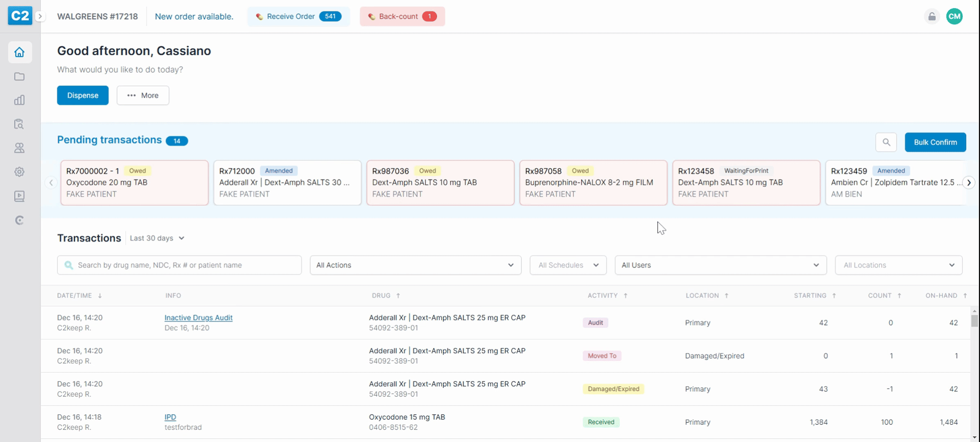Sort by DATE/TIME column header
The image size is (980, 442).
79,295
